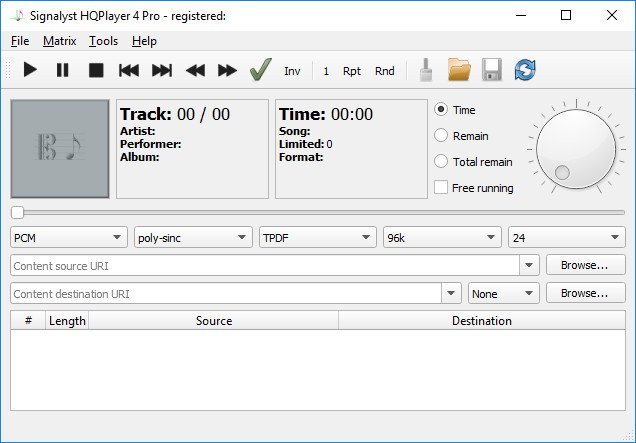Toggle the Rnd random playback button
The width and height of the screenshot is (636, 443).
384,71
